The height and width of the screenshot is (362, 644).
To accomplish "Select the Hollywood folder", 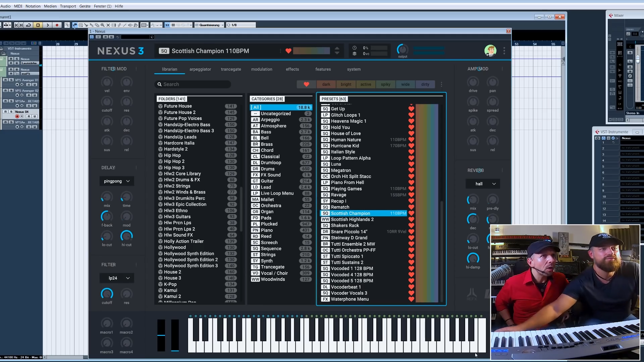I will pyautogui.click(x=175, y=247).
